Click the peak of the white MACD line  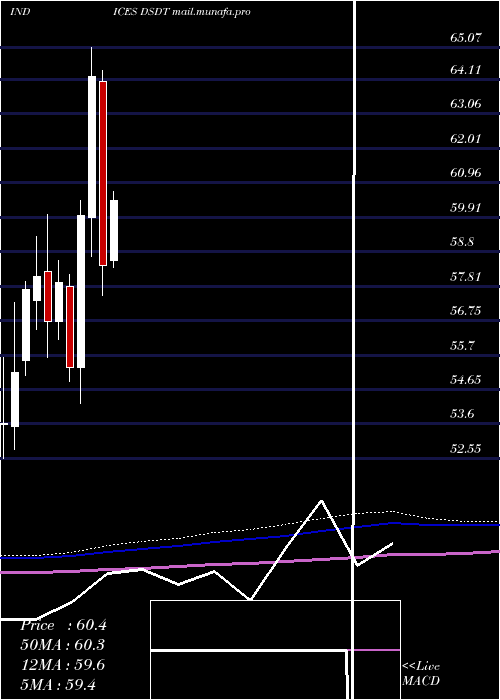click(321, 501)
